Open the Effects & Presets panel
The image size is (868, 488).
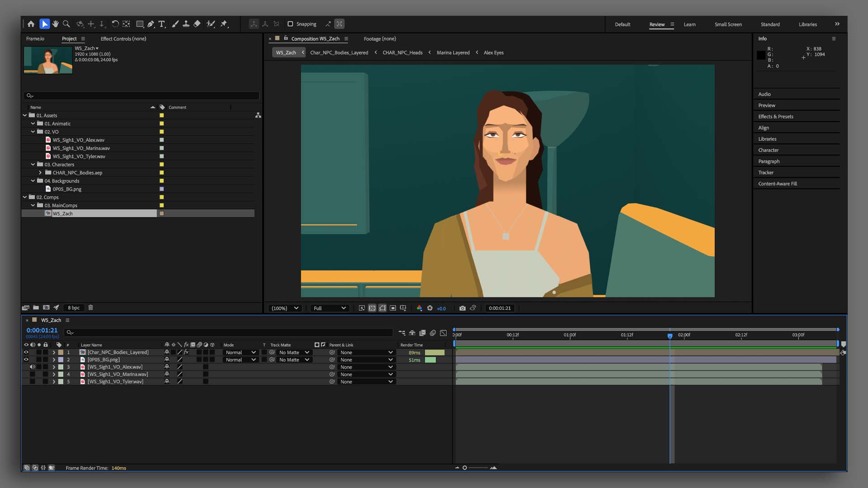click(775, 117)
